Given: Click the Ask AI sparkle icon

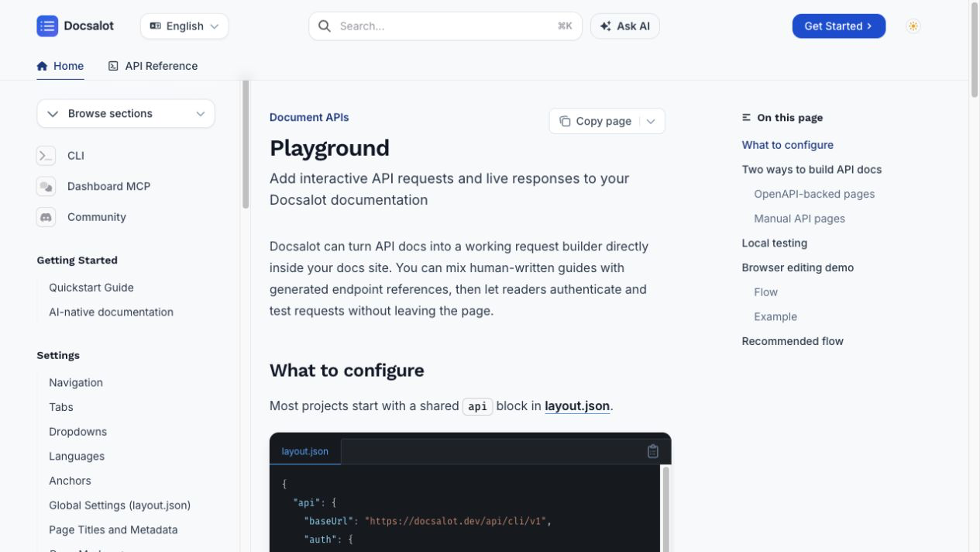Looking at the screenshot, I should [x=605, y=26].
